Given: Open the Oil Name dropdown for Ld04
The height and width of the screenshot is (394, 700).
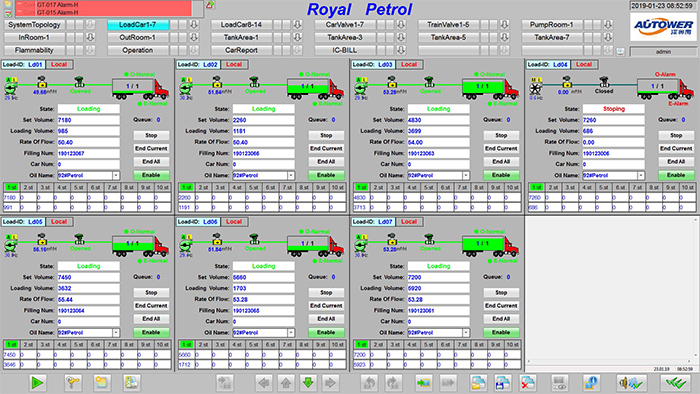Looking at the screenshot, I should (x=641, y=176).
